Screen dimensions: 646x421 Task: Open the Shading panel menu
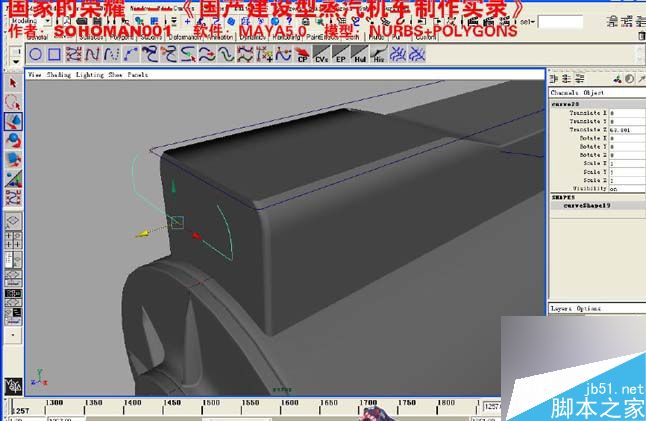click(59, 75)
